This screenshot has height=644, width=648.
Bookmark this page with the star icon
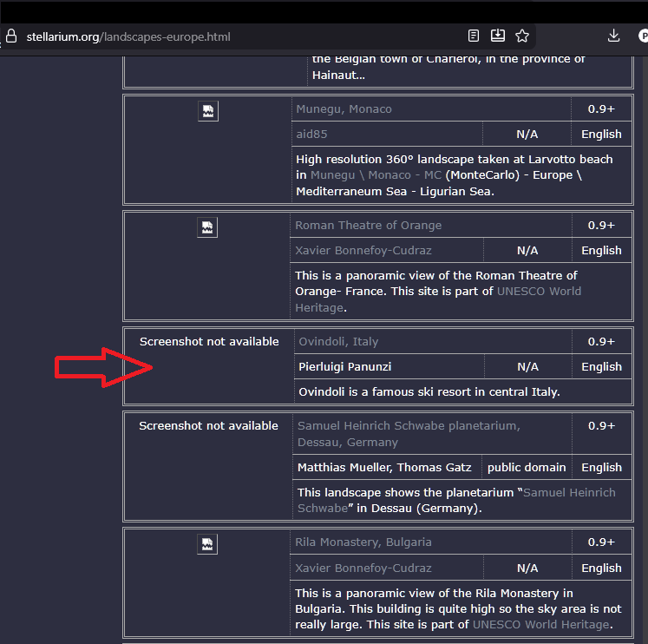(522, 36)
